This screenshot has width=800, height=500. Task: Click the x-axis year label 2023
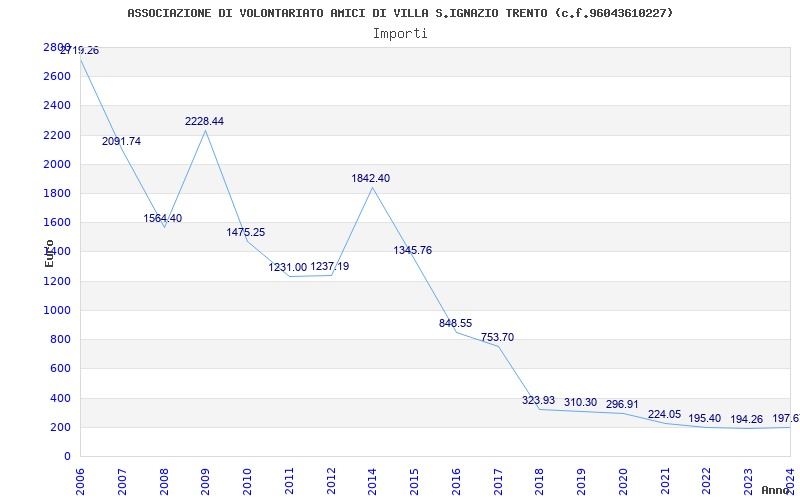[x=748, y=481]
